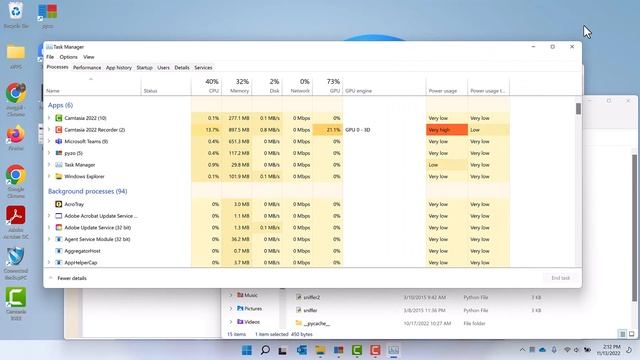Click the microphone tray icon

point(554,350)
